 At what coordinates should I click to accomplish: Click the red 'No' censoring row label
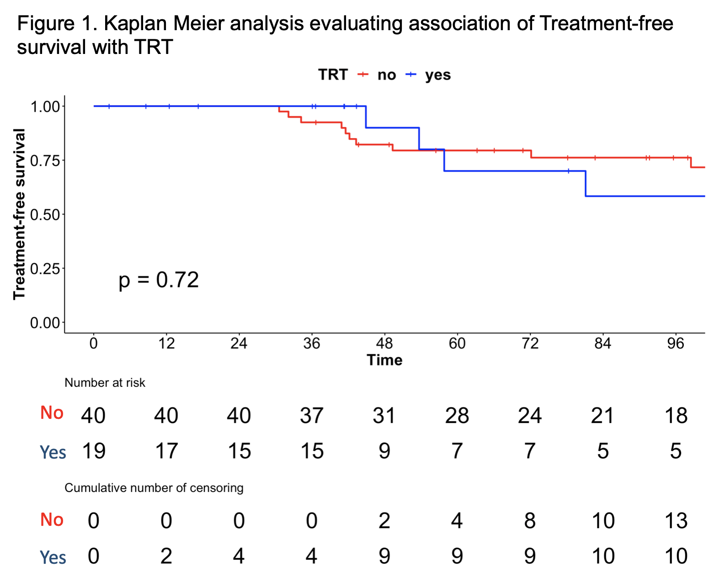(x=52, y=520)
